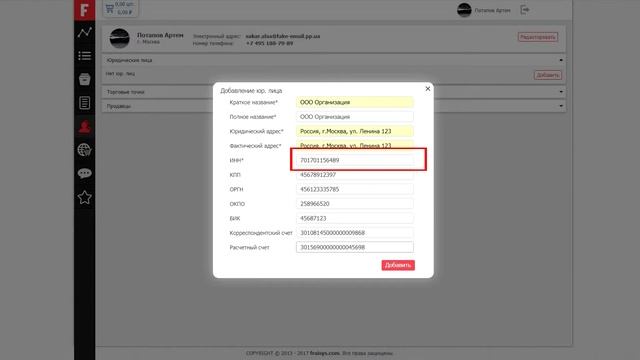This screenshot has height=360, width=640.
Task: Click the fraisys.com link in footer
Action: coord(324,353)
